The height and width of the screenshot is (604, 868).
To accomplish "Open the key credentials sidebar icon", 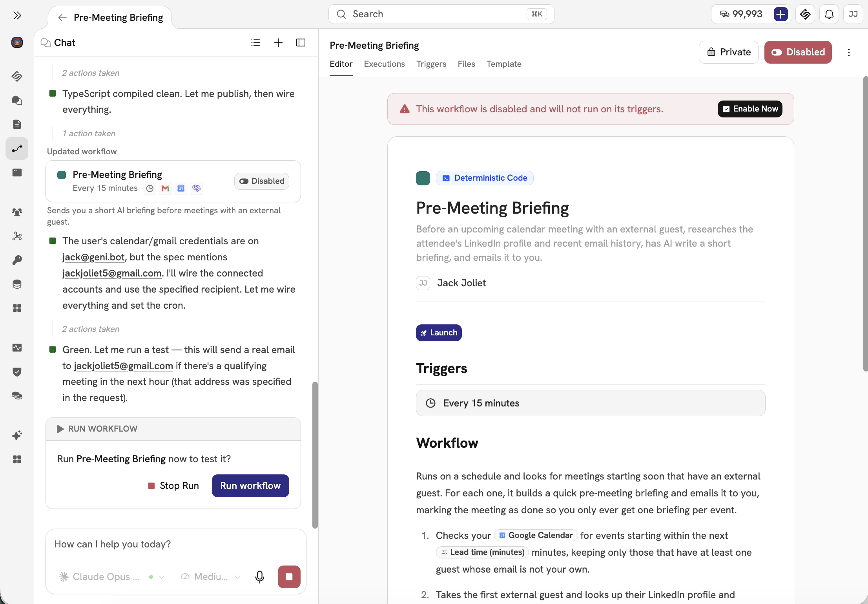I will [17, 260].
